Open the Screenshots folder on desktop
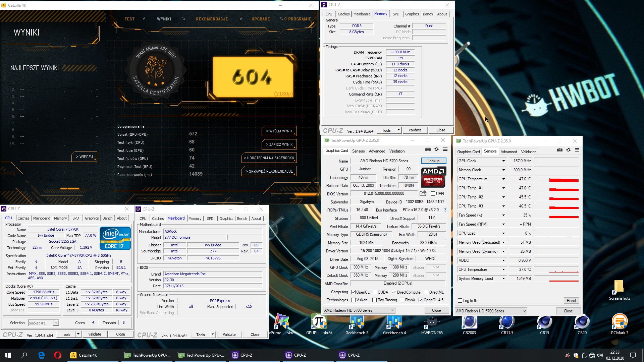The width and height of the screenshot is (644, 362). (619, 290)
